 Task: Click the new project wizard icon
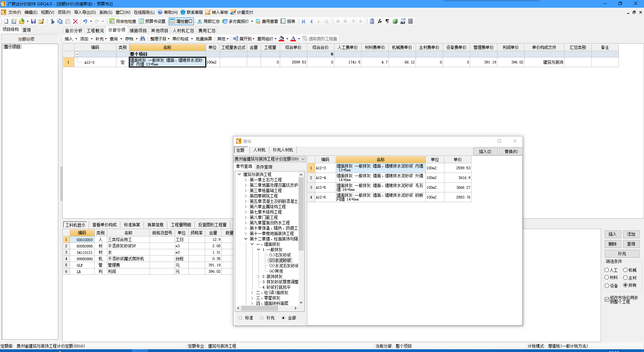(x=14, y=21)
